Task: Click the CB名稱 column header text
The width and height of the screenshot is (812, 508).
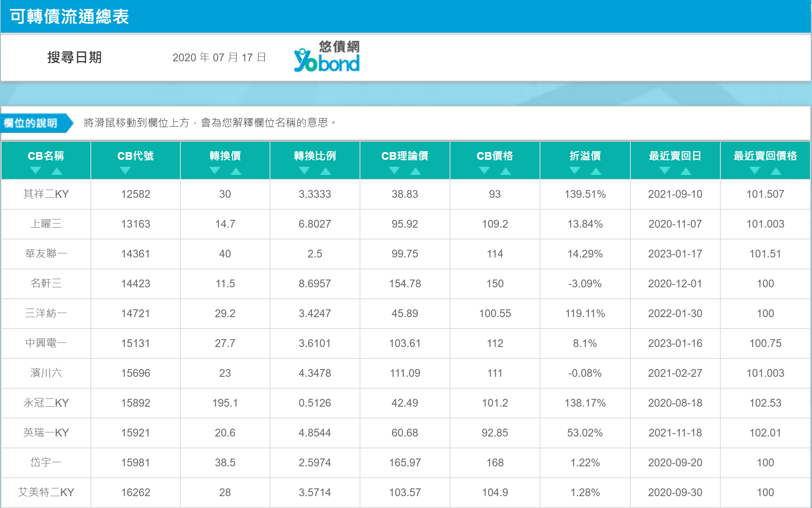Action: [x=46, y=156]
